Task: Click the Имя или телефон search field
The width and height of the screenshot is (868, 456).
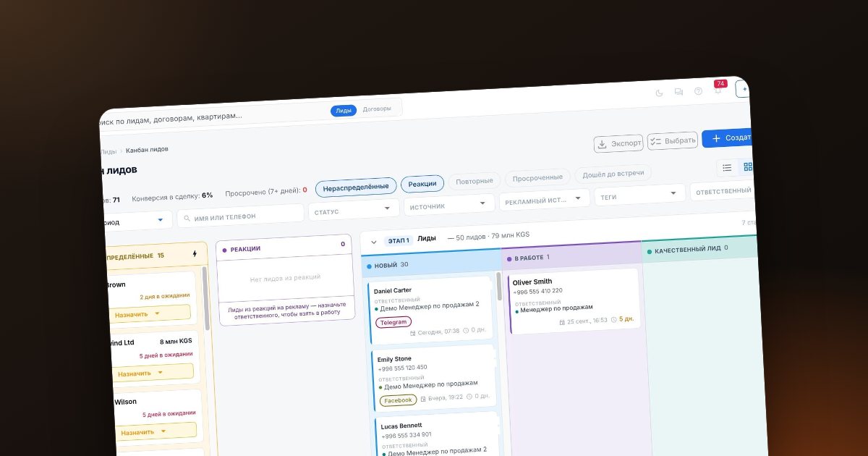Action: click(240, 216)
